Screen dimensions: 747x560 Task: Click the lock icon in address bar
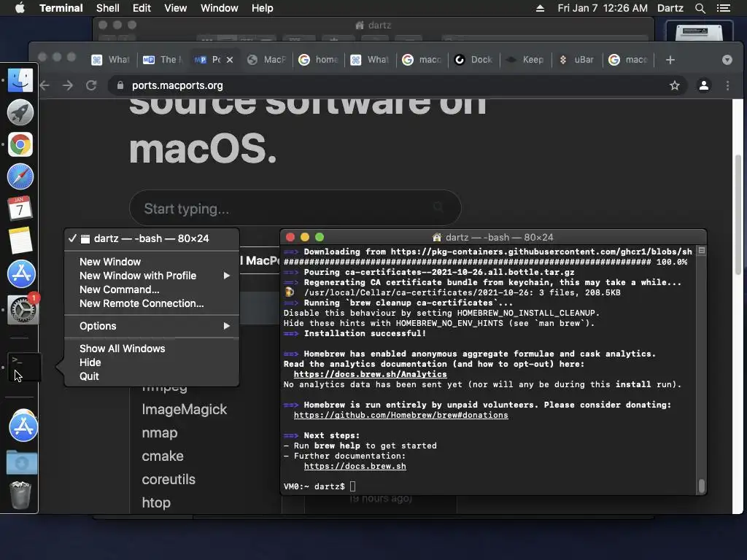(x=120, y=85)
